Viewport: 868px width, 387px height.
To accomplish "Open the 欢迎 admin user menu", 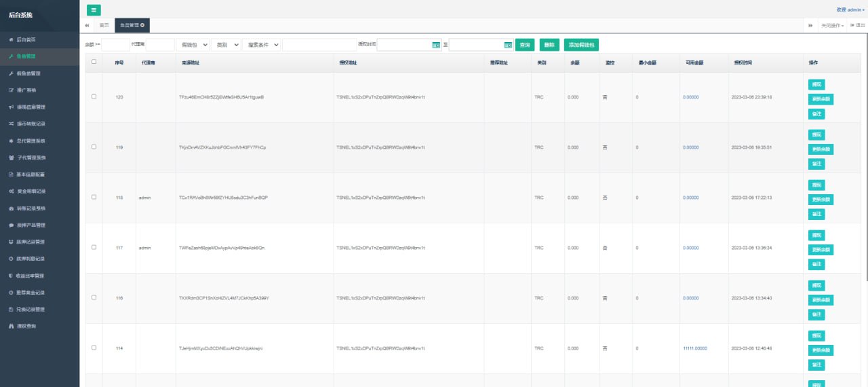I will tap(850, 10).
